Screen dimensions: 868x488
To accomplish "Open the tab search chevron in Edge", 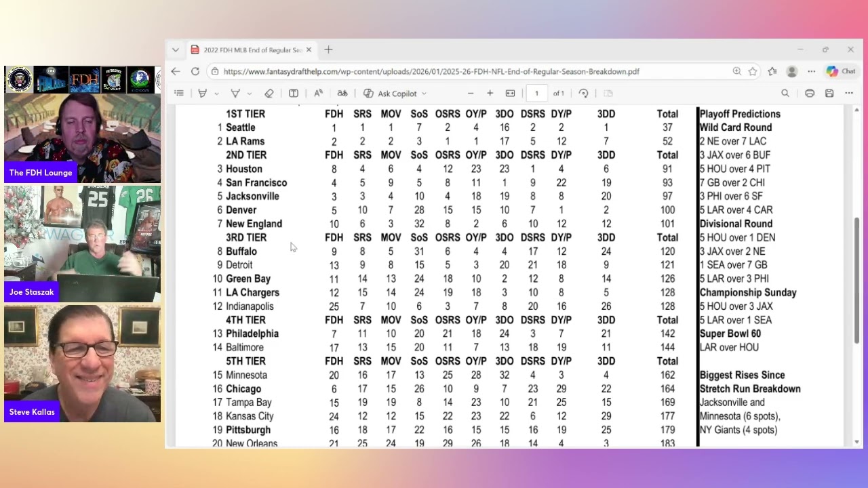I will coord(175,49).
